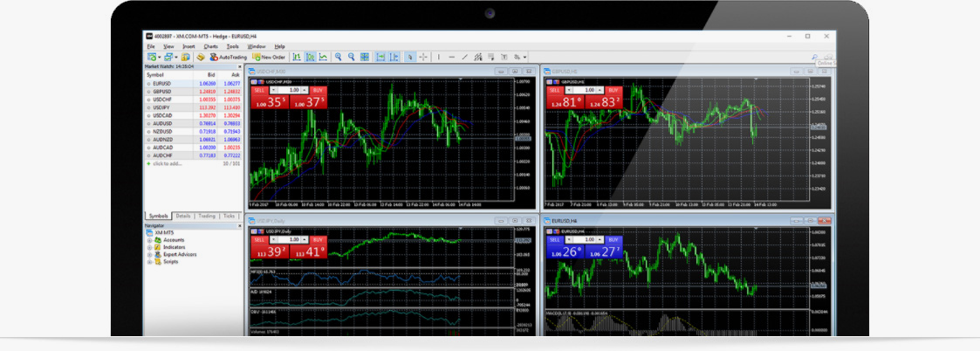This screenshot has width=980, height=351.
Task: Open the Charts menu
Action: tap(210, 46)
